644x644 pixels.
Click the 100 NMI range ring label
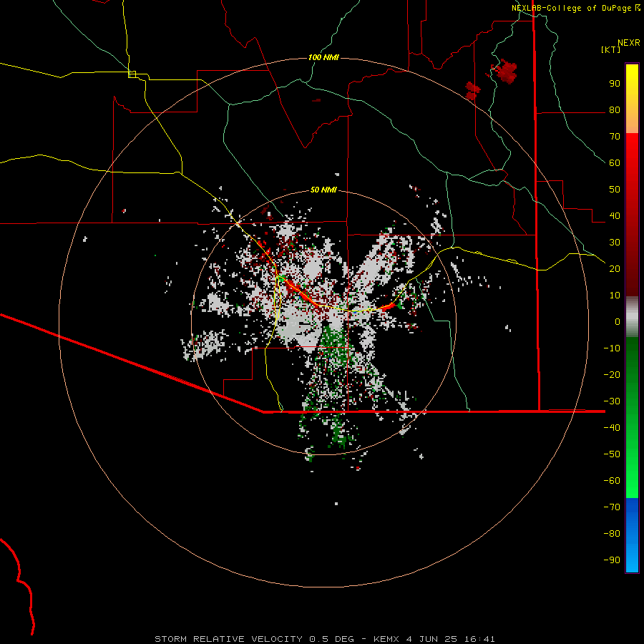[x=323, y=57]
